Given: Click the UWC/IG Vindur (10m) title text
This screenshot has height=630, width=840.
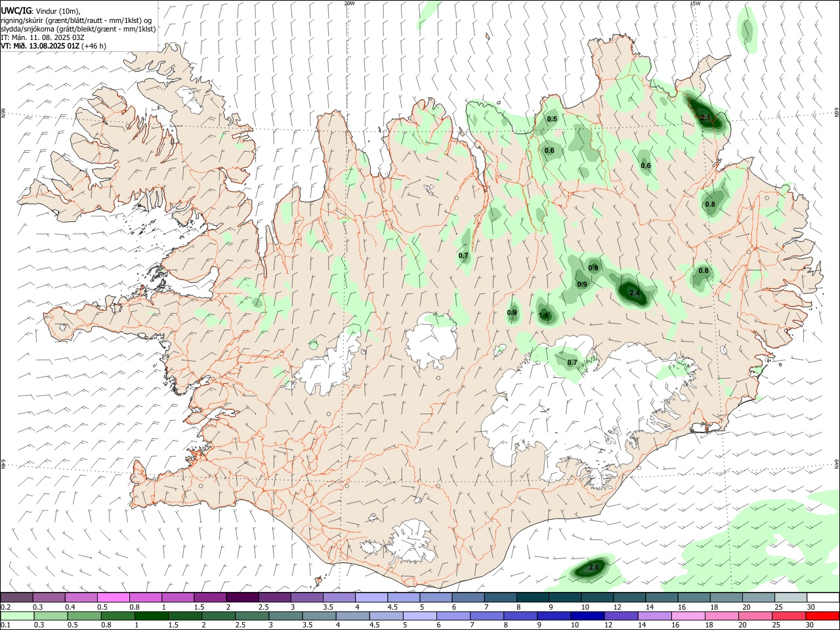Looking at the screenshot, I should click(40, 10).
